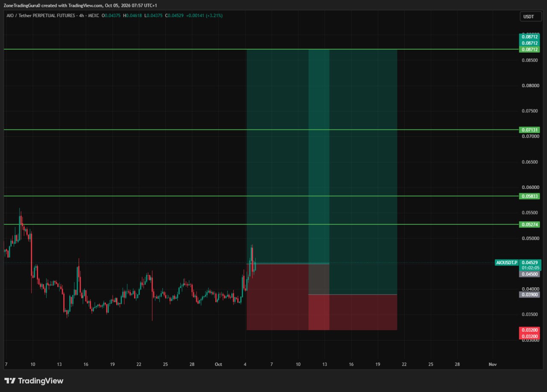Click the 0.08000 price axis tick

pyautogui.click(x=529, y=85)
